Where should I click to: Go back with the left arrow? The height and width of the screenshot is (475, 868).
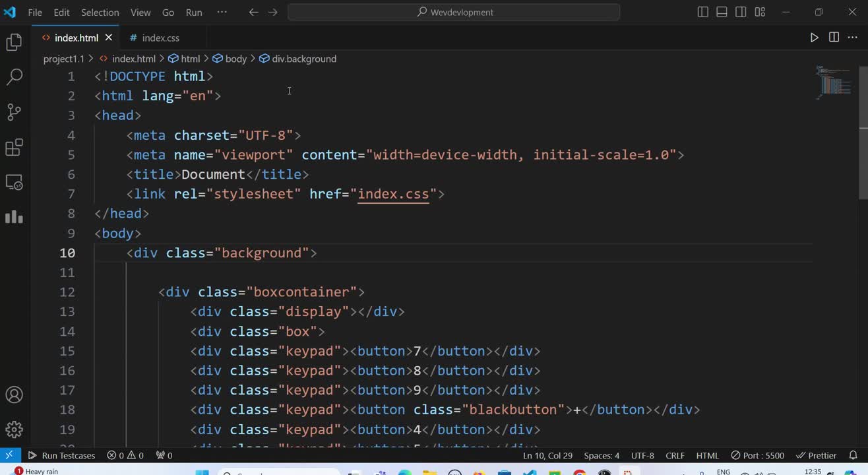pos(253,12)
